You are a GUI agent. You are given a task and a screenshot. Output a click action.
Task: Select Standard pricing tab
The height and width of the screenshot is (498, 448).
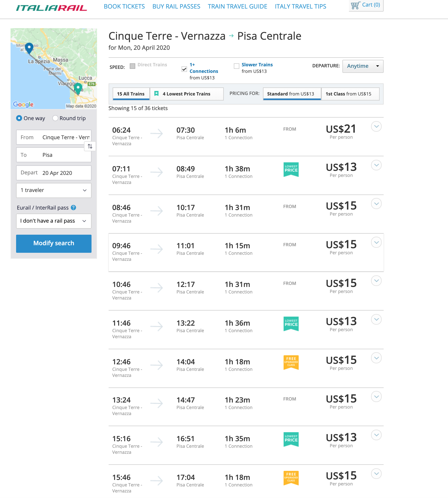point(292,94)
